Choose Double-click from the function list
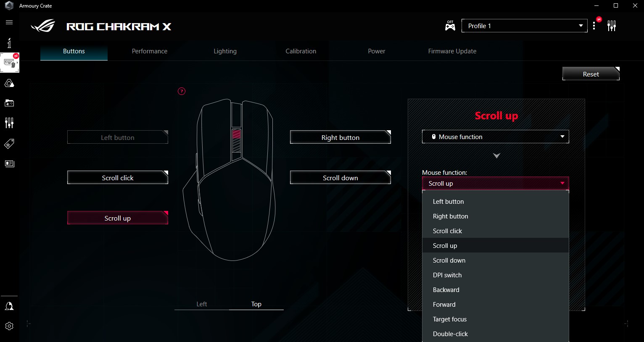644x342 pixels. 496,334
